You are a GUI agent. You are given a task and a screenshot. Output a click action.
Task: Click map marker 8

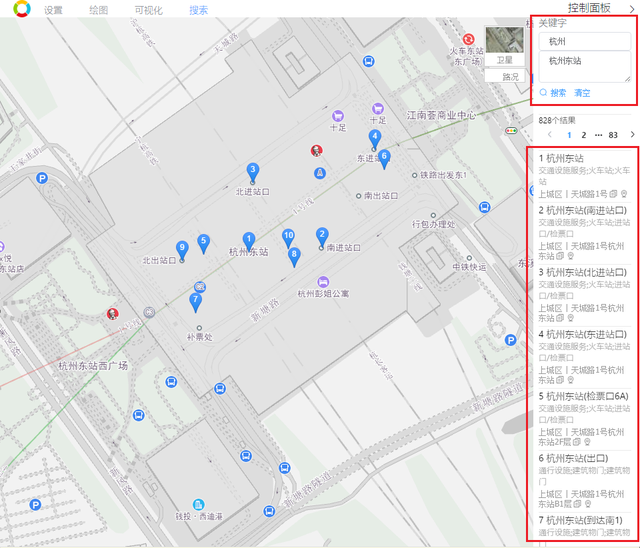pos(294,256)
